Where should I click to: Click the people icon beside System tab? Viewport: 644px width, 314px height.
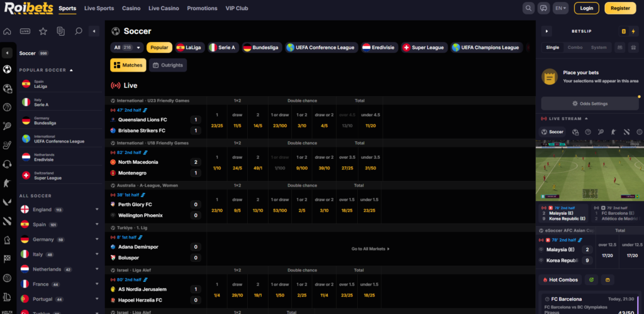click(x=619, y=48)
